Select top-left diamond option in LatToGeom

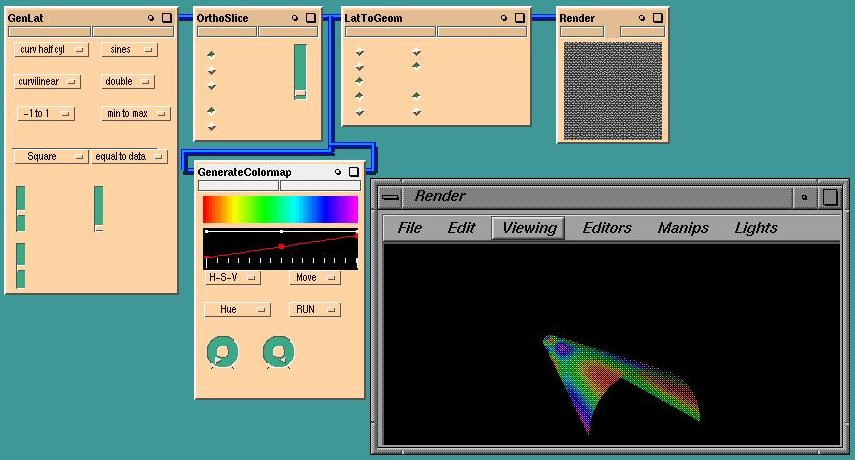[359, 53]
